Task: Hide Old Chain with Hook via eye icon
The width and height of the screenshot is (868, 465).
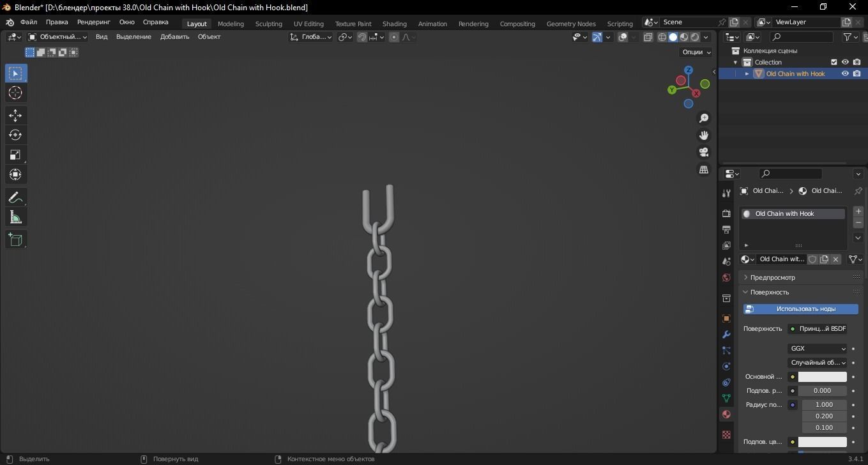Action: pos(845,73)
